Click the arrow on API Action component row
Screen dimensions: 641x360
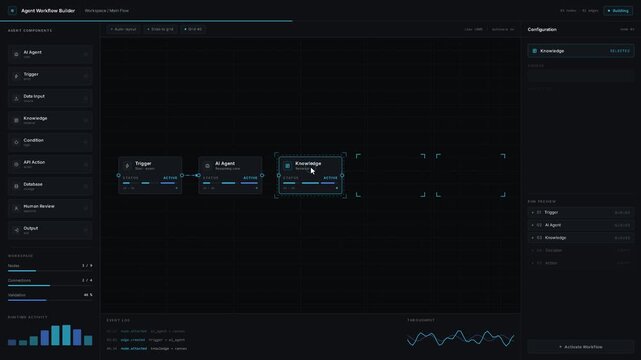pos(86,164)
